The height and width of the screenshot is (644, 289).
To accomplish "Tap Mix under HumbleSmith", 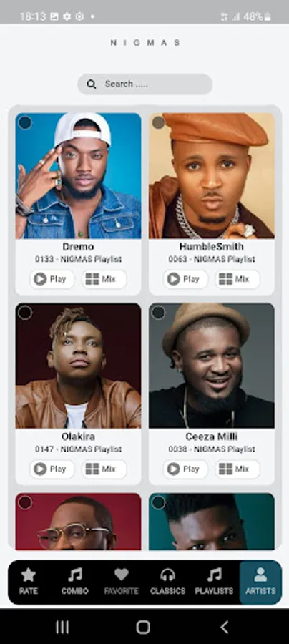I will 237,279.
